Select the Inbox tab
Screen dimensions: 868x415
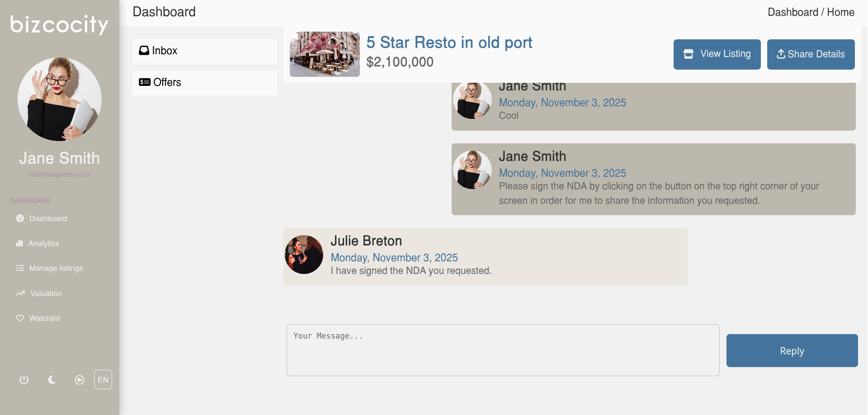[204, 51]
